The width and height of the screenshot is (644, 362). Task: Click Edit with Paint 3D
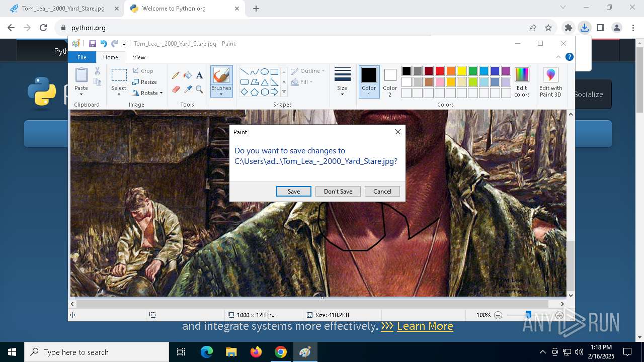tap(550, 82)
